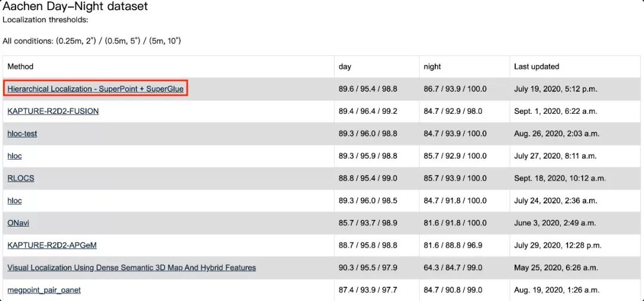Open Hierarchical Localization SuperPoint + SuperGlue link

point(95,89)
